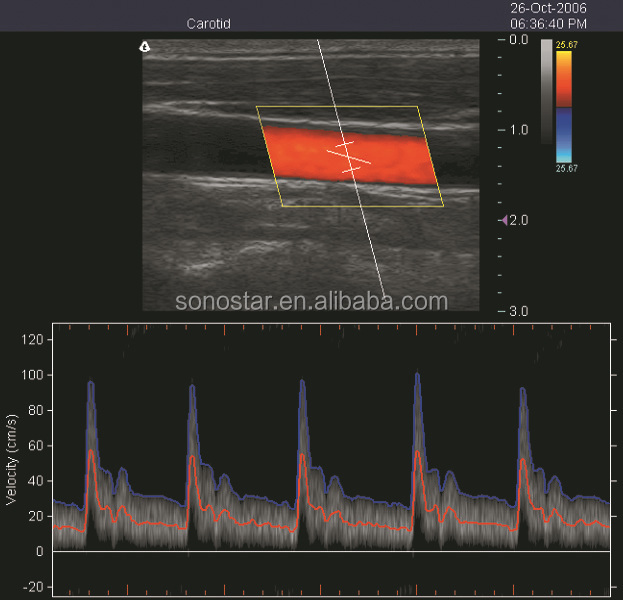Screen dimensions: 623x600
Task: Click the date "26-Oct-2006"
Action: click(x=548, y=8)
